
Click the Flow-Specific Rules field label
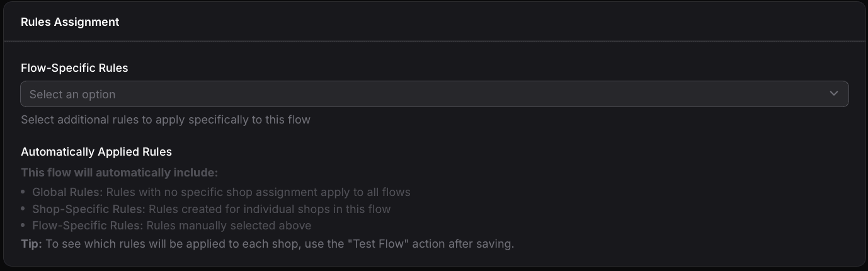[74, 68]
